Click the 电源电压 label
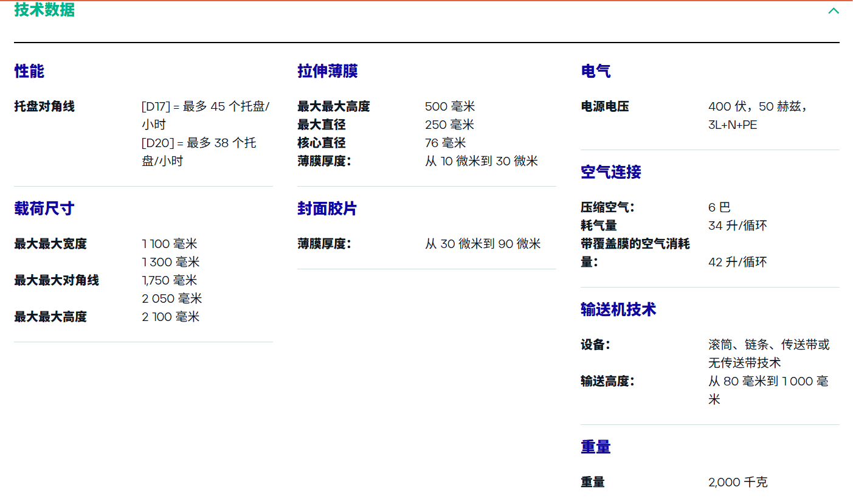This screenshot has height=504, width=853. (x=604, y=106)
